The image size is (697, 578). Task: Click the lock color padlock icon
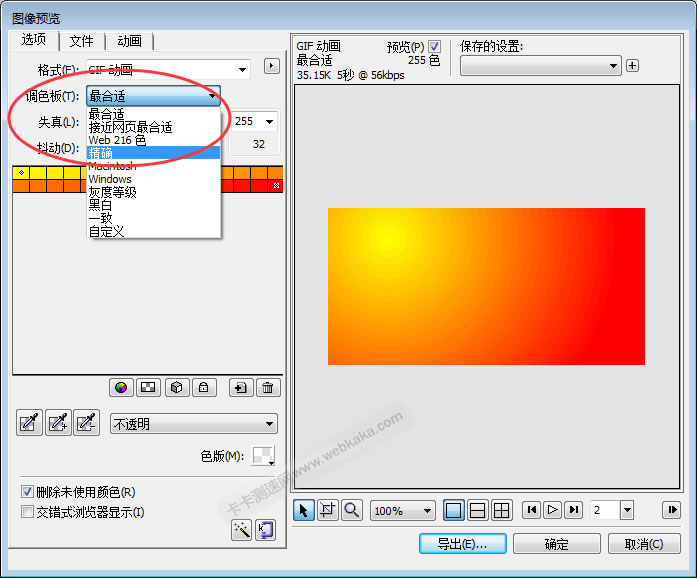tap(203, 388)
